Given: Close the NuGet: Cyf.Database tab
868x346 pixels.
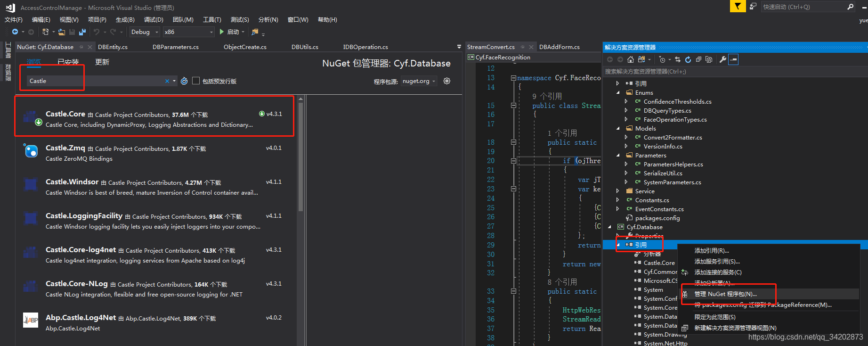Looking at the screenshot, I should 90,47.
